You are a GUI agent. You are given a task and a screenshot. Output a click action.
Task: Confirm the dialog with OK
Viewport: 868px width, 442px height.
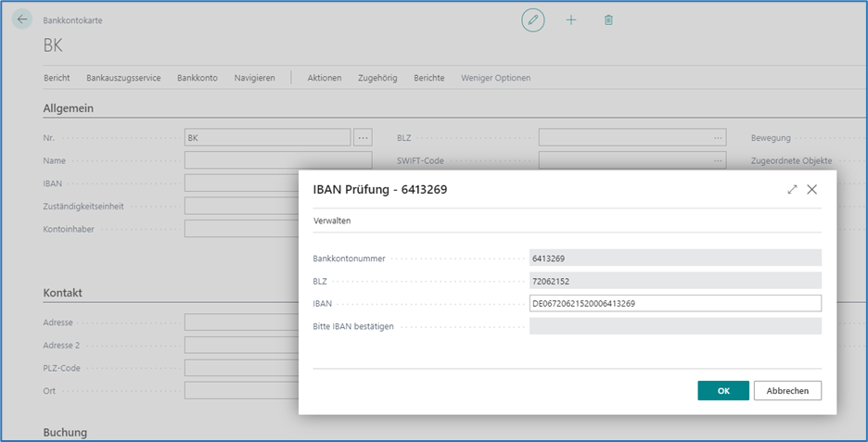point(722,391)
